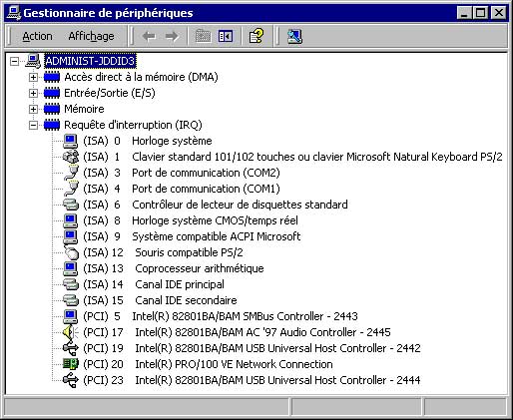Select Port de communication (COM1) entry
The width and height of the screenshot is (513, 420).
tap(182, 189)
